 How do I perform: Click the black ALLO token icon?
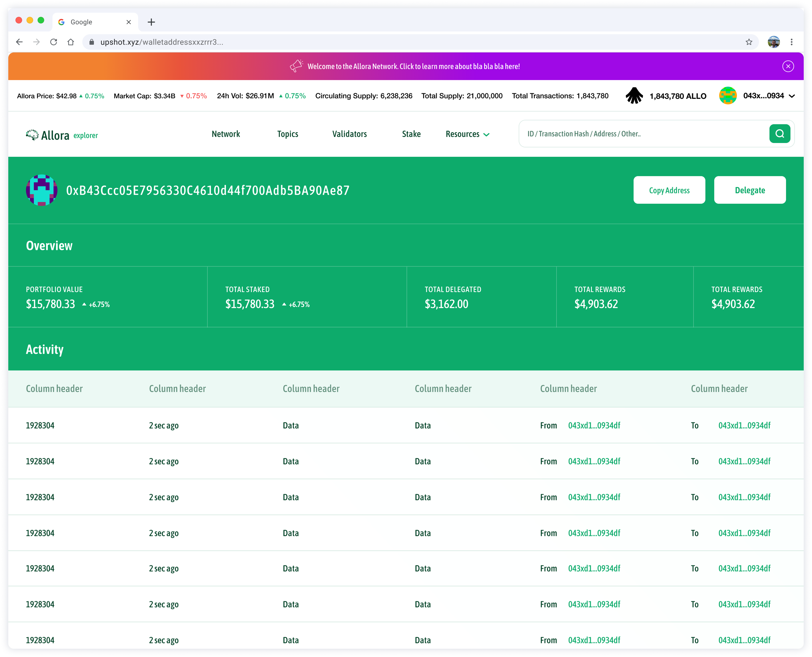click(x=634, y=96)
